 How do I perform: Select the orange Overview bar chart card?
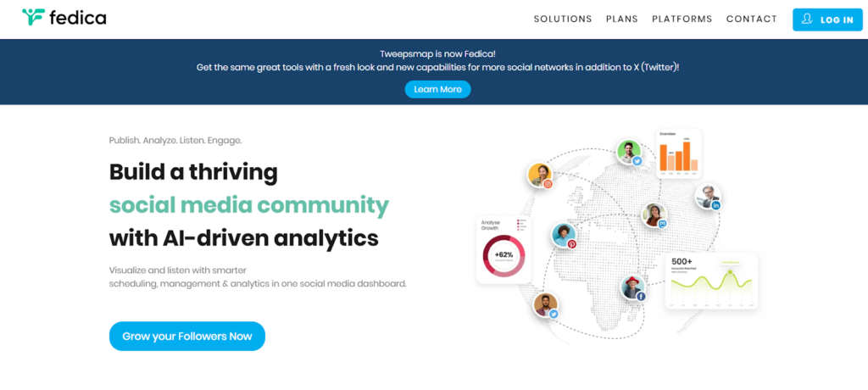(679, 153)
